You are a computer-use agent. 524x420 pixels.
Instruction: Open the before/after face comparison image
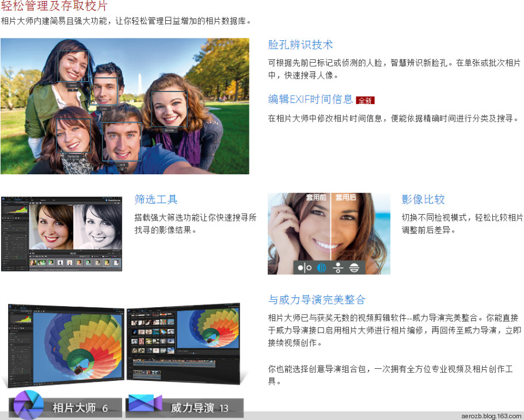(x=329, y=234)
